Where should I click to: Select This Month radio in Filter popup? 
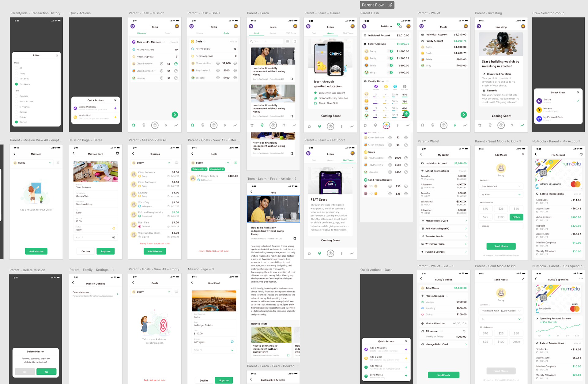coord(16,84)
